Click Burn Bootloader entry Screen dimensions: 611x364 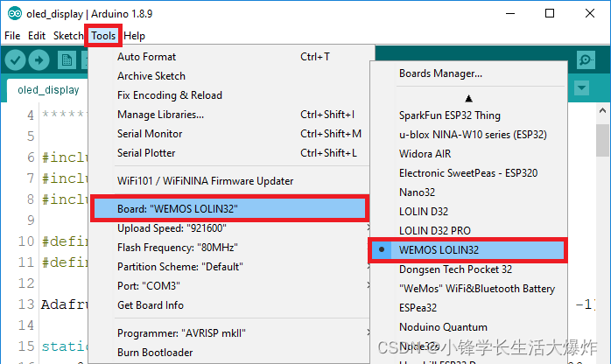pos(229,353)
